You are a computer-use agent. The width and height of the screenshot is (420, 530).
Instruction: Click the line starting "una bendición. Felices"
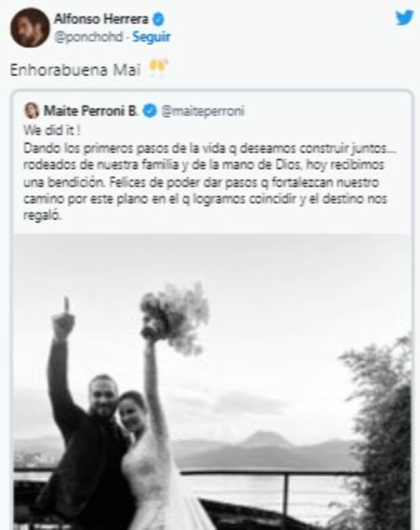(x=201, y=182)
